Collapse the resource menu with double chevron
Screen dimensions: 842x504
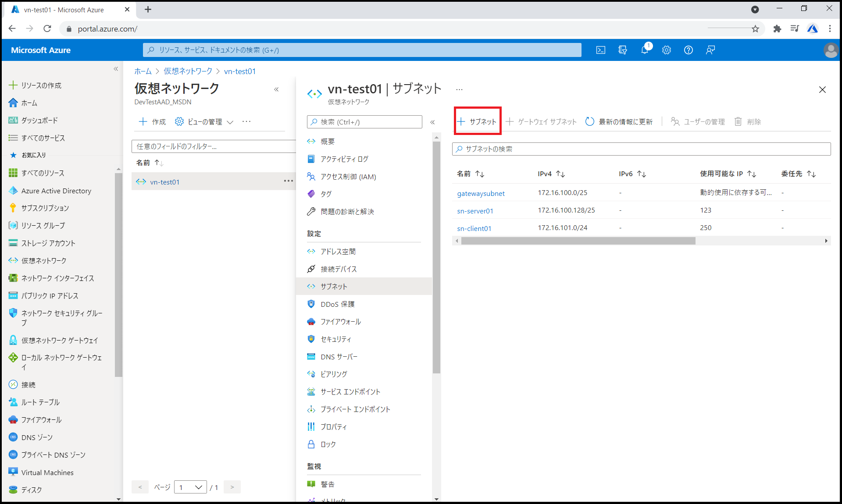pyautogui.click(x=432, y=122)
